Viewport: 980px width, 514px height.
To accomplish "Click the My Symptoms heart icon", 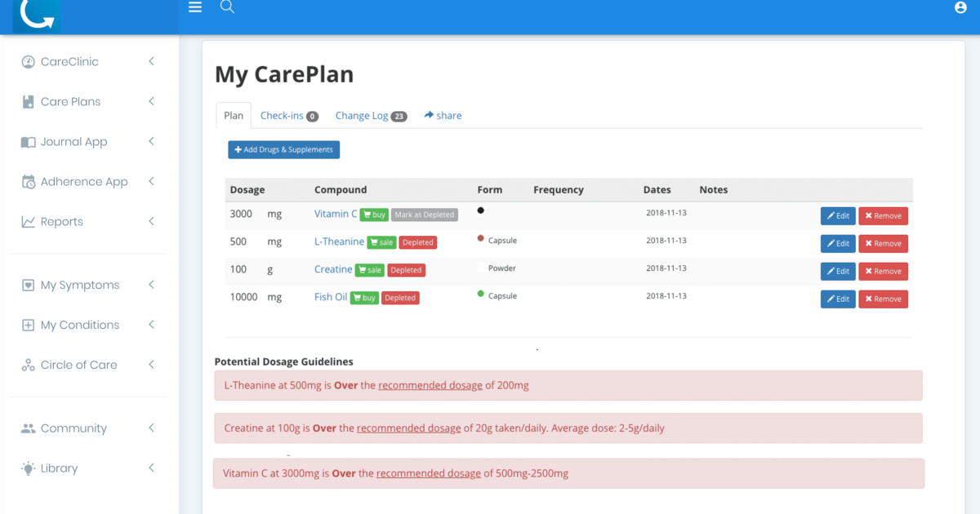I will click(x=28, y=286).
